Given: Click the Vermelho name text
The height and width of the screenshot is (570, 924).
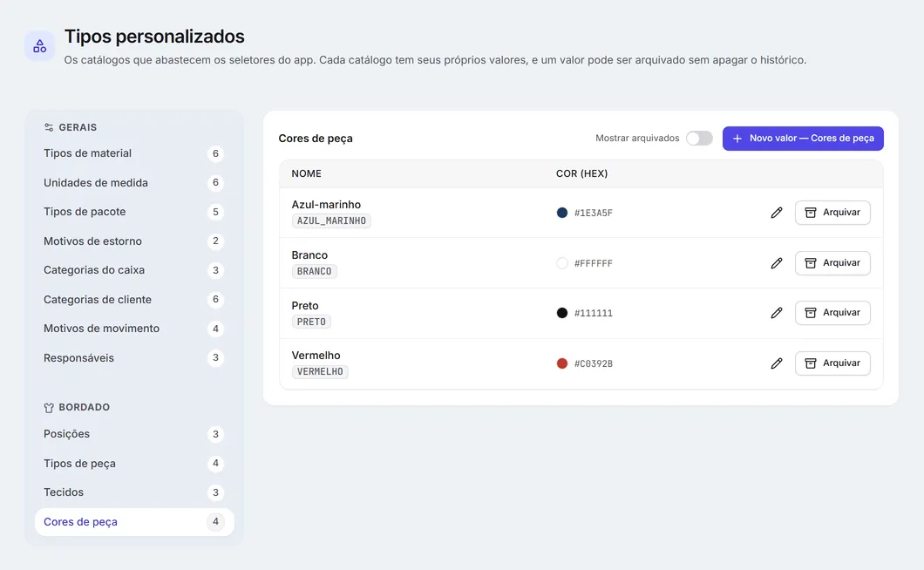Looking at the screenshot, I should tap(316, 356).
